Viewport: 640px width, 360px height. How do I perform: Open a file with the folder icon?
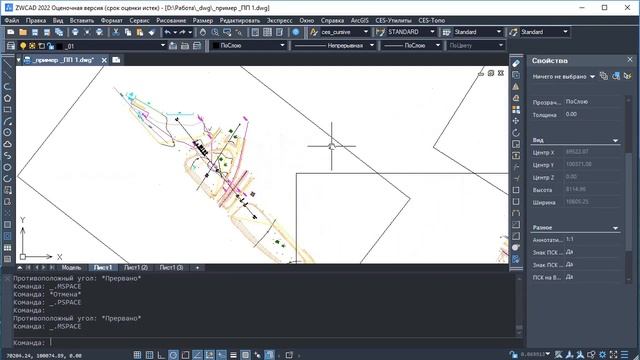23,32
